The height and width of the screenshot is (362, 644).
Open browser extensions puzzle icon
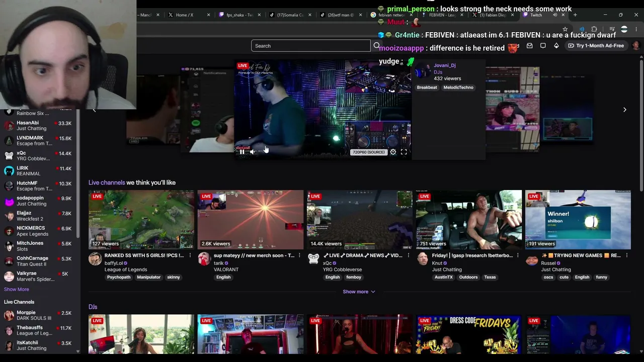tap(594, 29)
